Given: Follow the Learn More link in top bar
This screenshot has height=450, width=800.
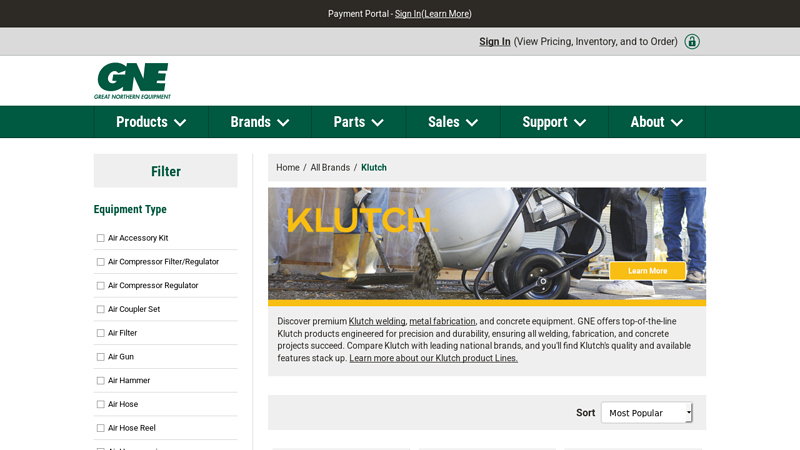Looking at the screenshot, I should click(x=446, y=14).
